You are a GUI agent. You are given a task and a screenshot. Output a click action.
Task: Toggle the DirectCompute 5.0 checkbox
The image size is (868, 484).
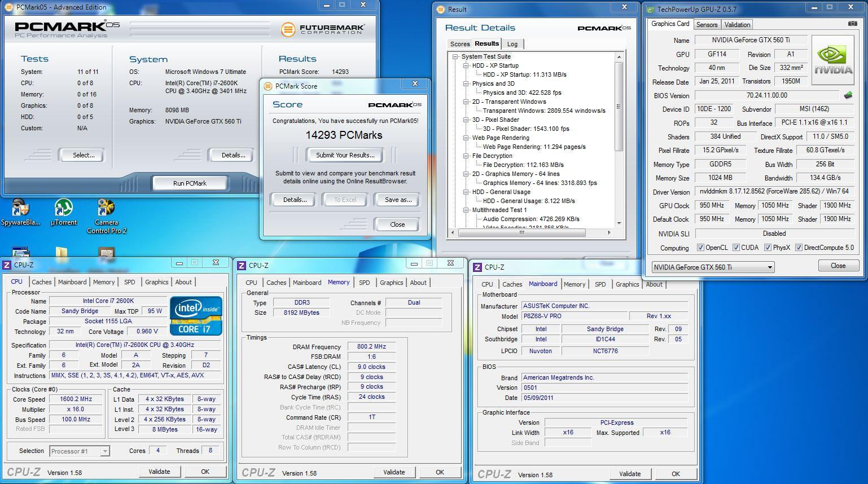(799, 247)
